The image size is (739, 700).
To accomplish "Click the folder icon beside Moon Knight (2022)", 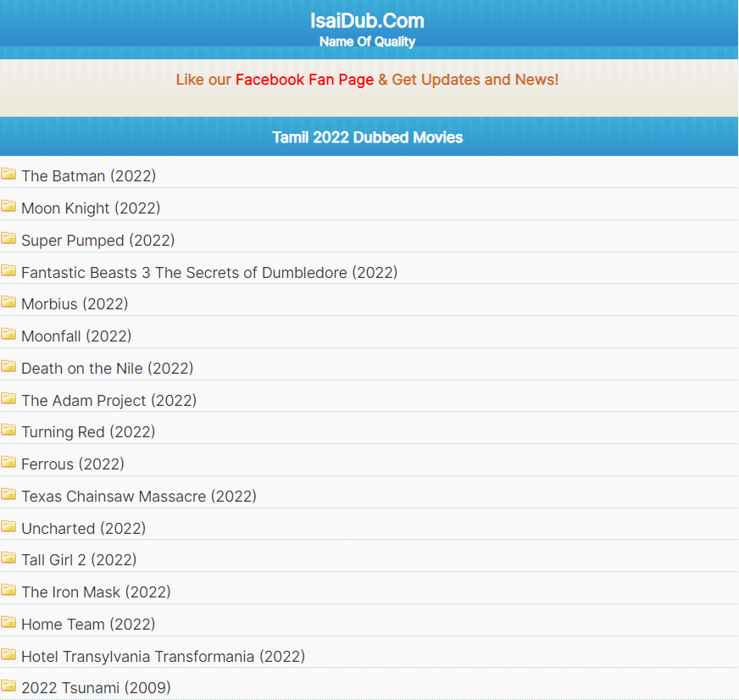I will (8, 206).
